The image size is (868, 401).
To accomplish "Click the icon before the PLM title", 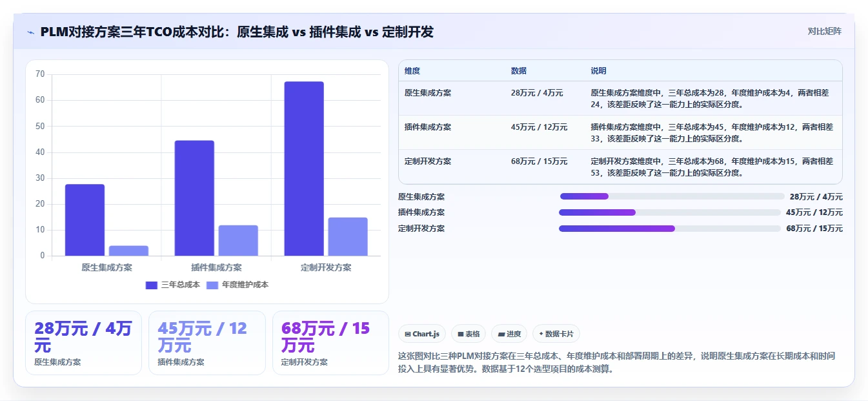I will [x=31, y=32].
